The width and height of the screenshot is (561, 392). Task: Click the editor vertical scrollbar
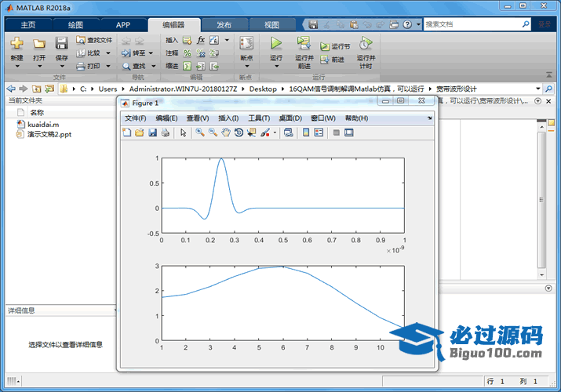(541, 199)
